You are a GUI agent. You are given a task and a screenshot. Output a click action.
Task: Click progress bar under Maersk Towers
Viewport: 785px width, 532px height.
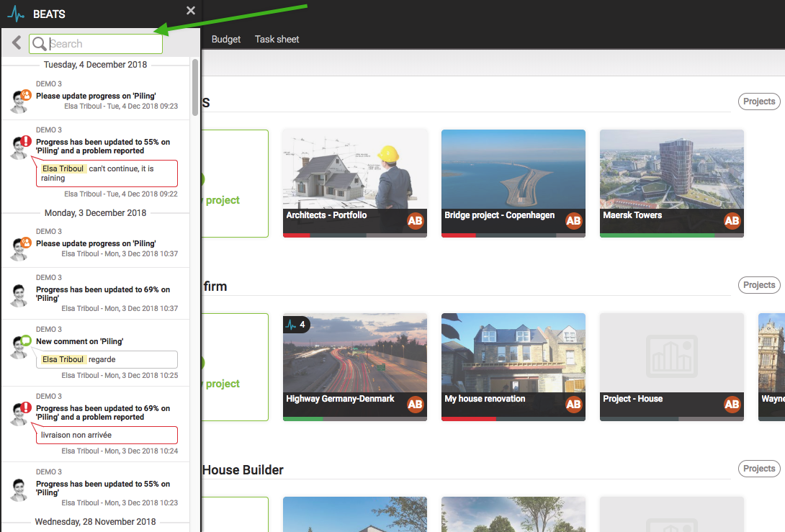[x=672, y=235]
